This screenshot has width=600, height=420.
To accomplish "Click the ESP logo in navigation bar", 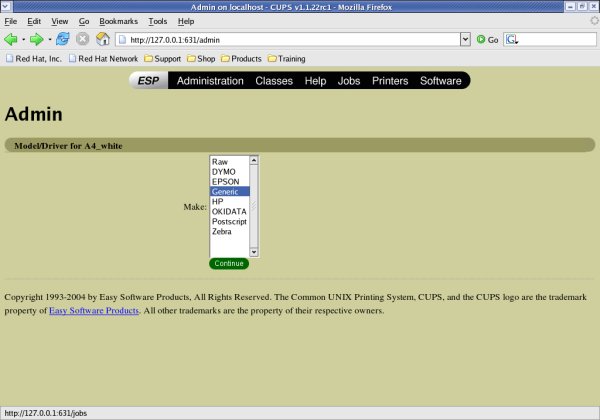I will coord(148,81).
